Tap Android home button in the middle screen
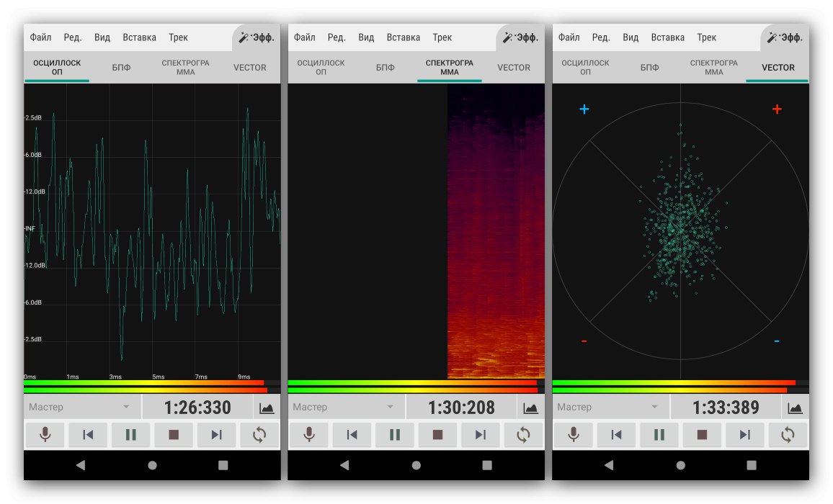833x504 pixels. pos(416,465)
